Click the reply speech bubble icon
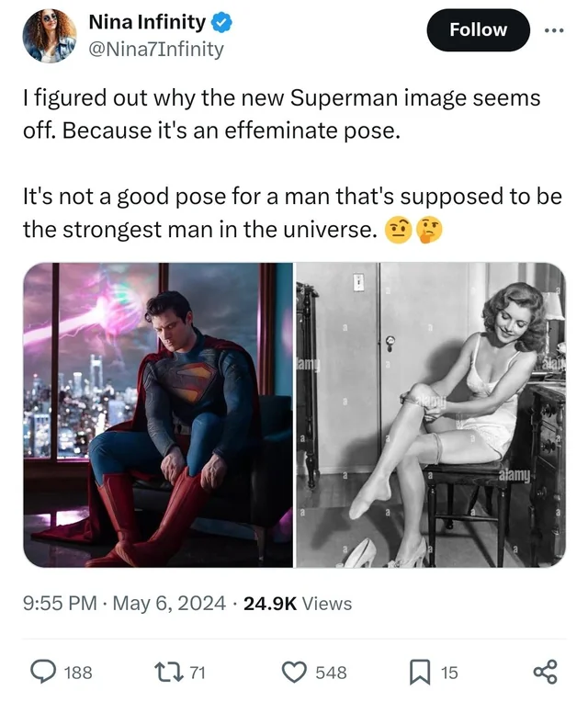The width and height of the screenshot is (588, 702). pos(43,672)
